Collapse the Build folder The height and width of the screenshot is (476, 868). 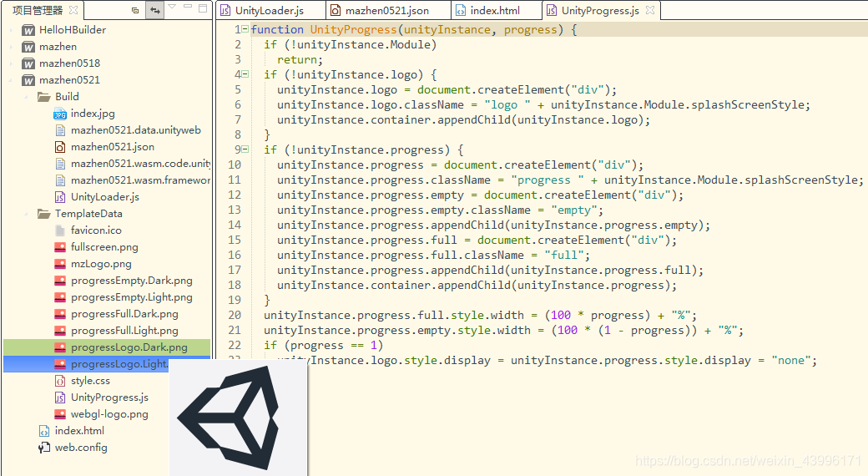[x=27, y=96]
